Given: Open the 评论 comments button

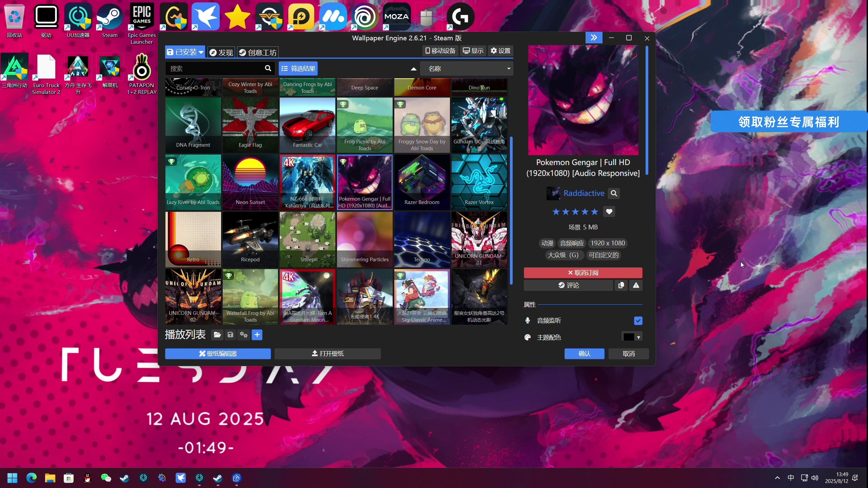Looking at the screenshot, I should [x=569, y=285].
